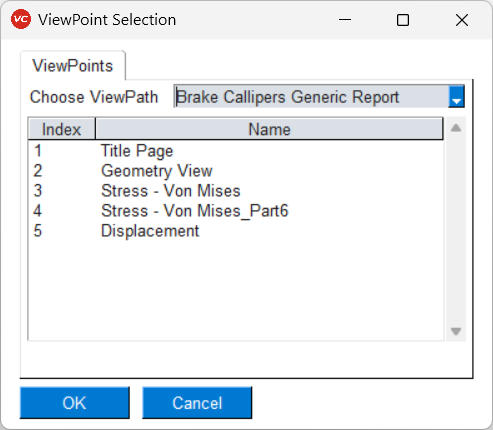Image resolution: width=493 pixels, height=430 pixels.
Task: Select the Geometry View viewpoint
Action: [236, 171]
